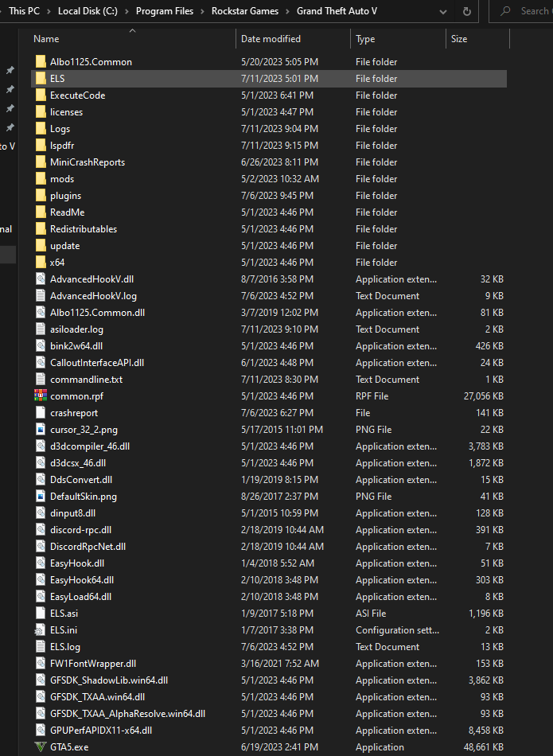553x756 pixels.
Task: Expand breadcrumb chevron after This PC
Action: click(x=49, y=11)
